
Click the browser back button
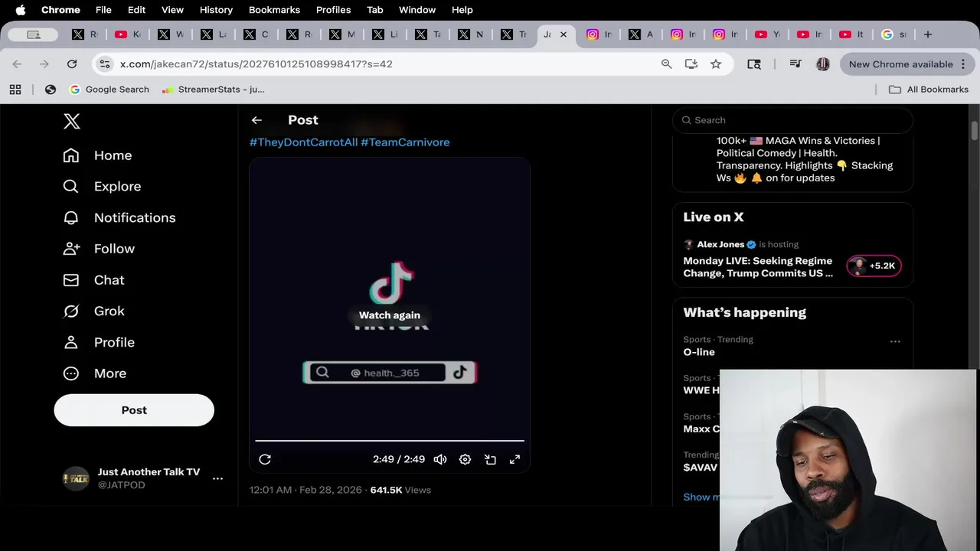click(x=17, y=64)
